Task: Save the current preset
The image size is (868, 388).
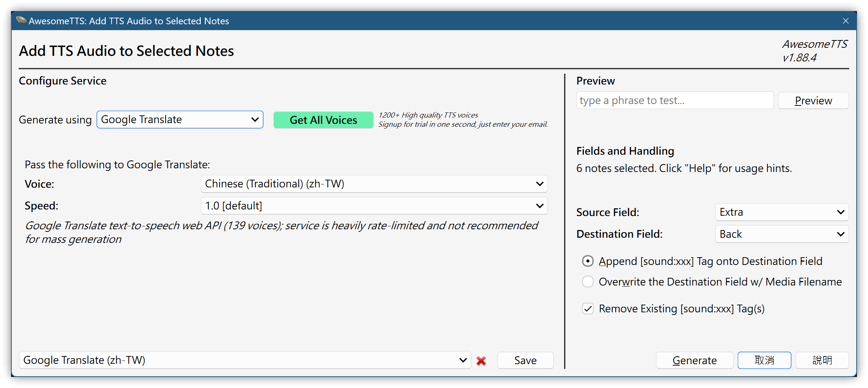Action: tap(525, 360)
